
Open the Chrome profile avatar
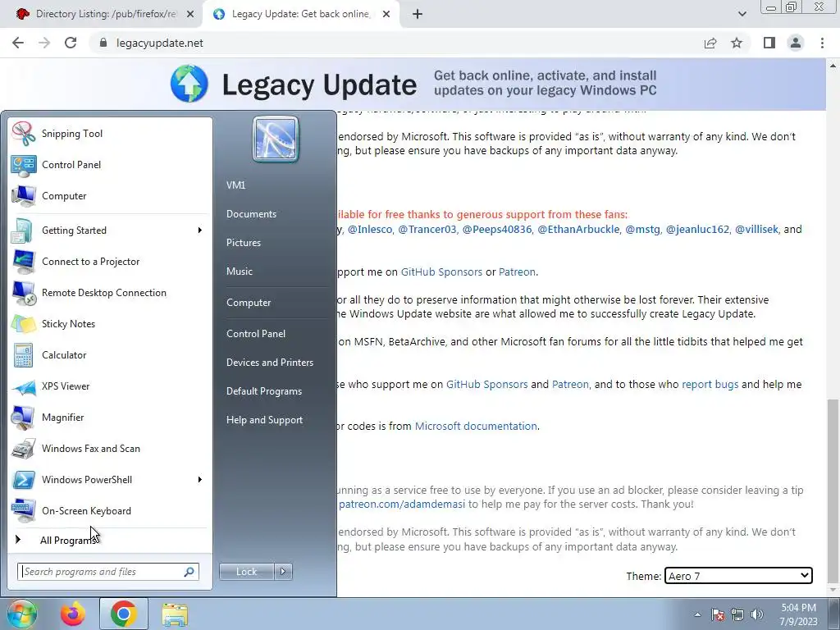point(796,43)
